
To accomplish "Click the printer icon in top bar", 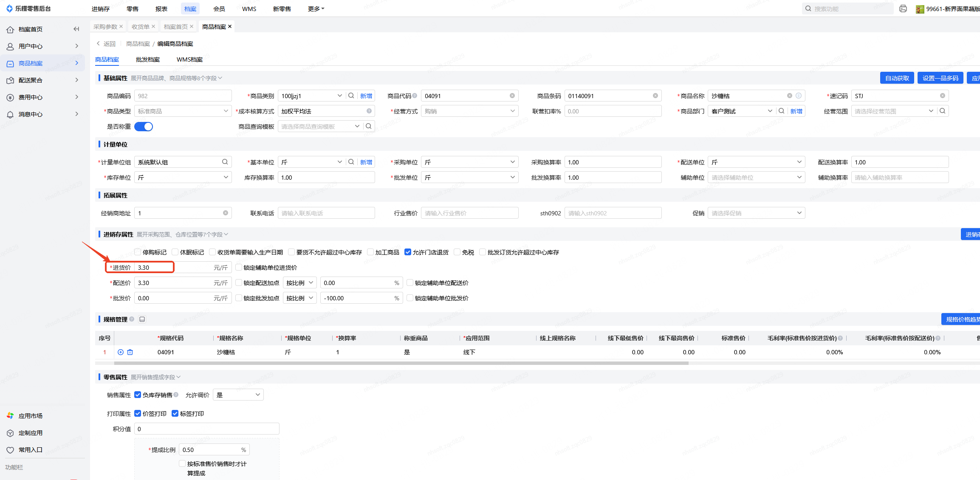I will pos(903,8).
